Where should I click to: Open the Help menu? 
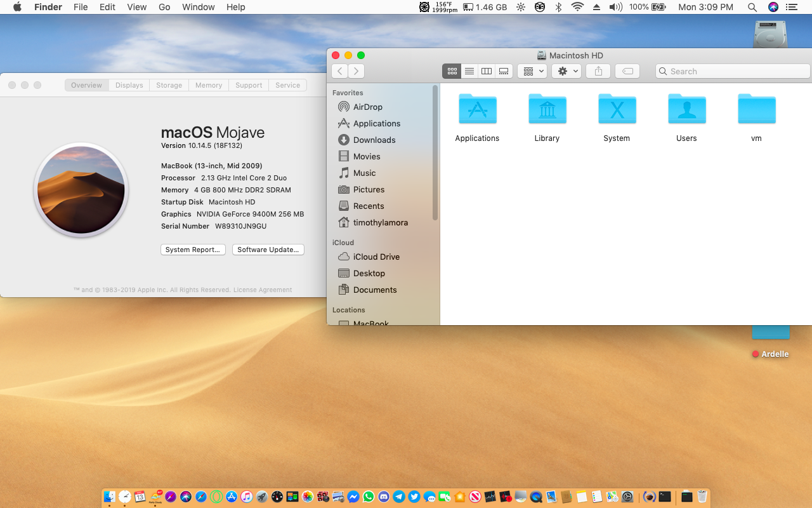click(x=236, y=7)
